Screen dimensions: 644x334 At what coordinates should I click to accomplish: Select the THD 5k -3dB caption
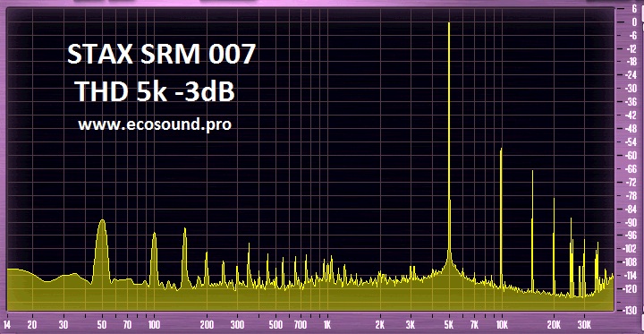click(156, 91)
